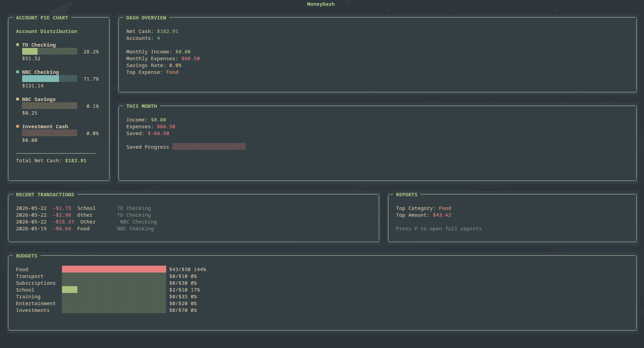Click the Monthly Expenses $66.50 line
This screenshot has height=348, width=644.
pyautogui.click(x=163, y=59)
